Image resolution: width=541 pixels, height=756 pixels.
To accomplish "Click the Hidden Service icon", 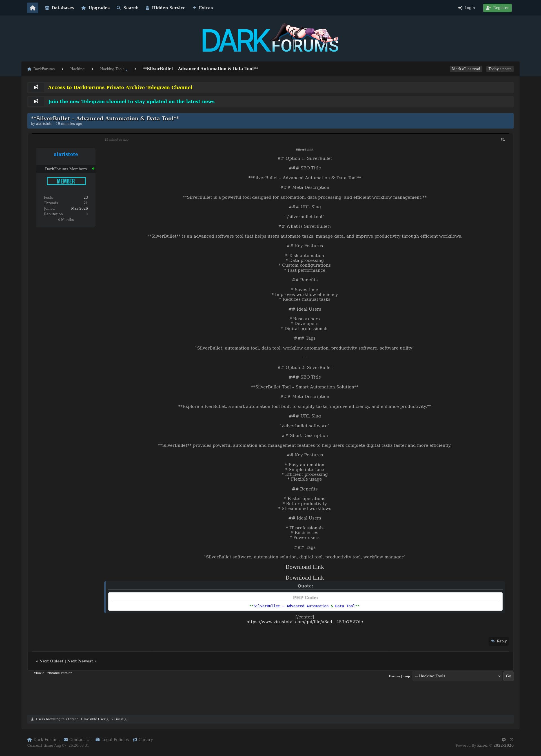I will pyautogui.click(x=147, y=8).
